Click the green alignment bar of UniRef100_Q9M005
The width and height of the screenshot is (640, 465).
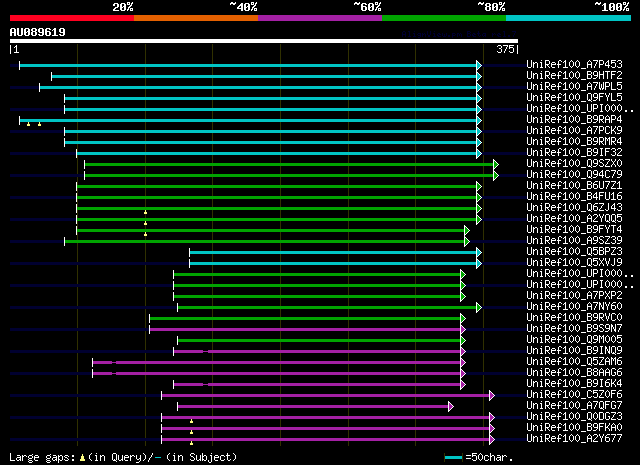click(321, 341)
